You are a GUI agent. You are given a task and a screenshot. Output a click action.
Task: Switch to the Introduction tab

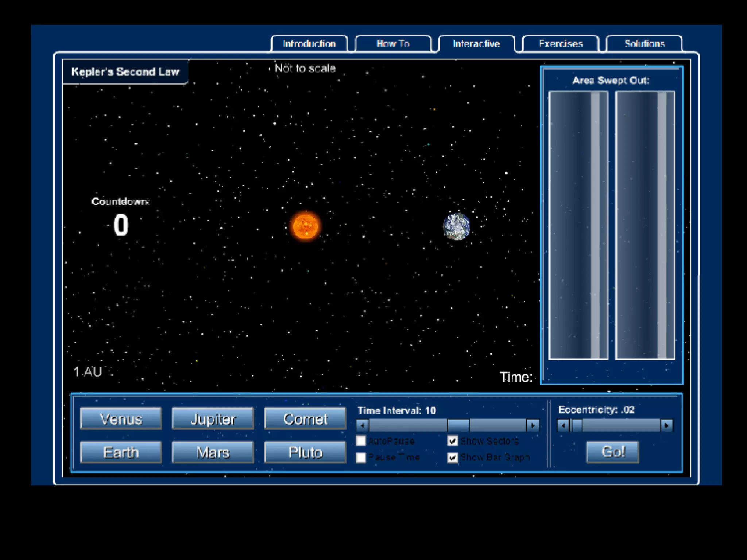click(x=309, y=44)
